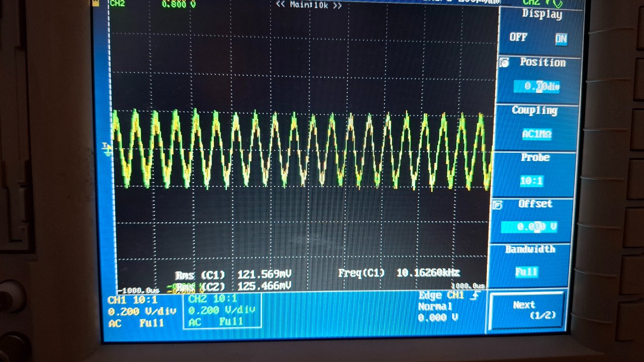644x362 pixels.
Task: Click the Rms (C1) 121.569mV measurement
Action: tap(233, 275)
